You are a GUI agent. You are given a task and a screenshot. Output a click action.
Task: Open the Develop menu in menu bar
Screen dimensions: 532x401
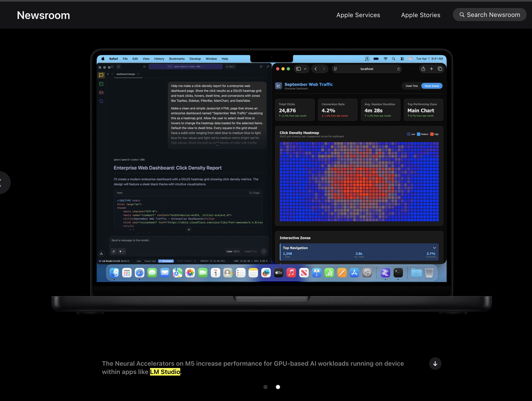pyautogui.click(x=195, y=59)
